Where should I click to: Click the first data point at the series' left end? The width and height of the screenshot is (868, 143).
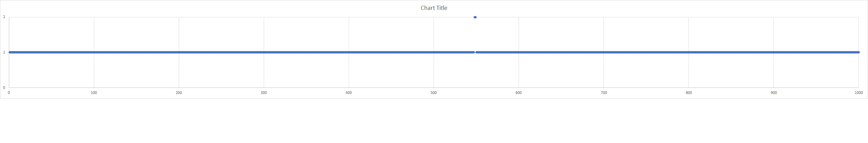[10, 52]
